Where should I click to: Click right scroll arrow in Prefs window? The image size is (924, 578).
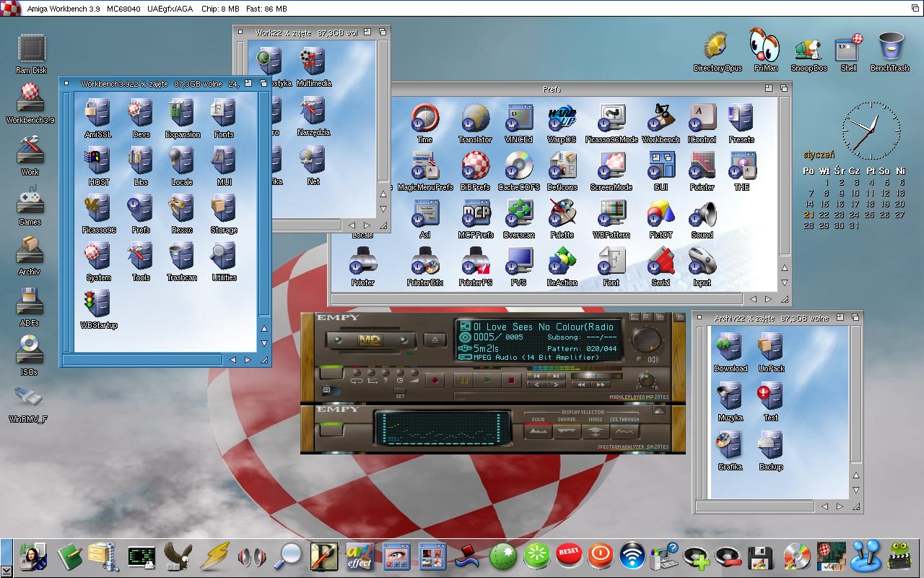[768, 298]
